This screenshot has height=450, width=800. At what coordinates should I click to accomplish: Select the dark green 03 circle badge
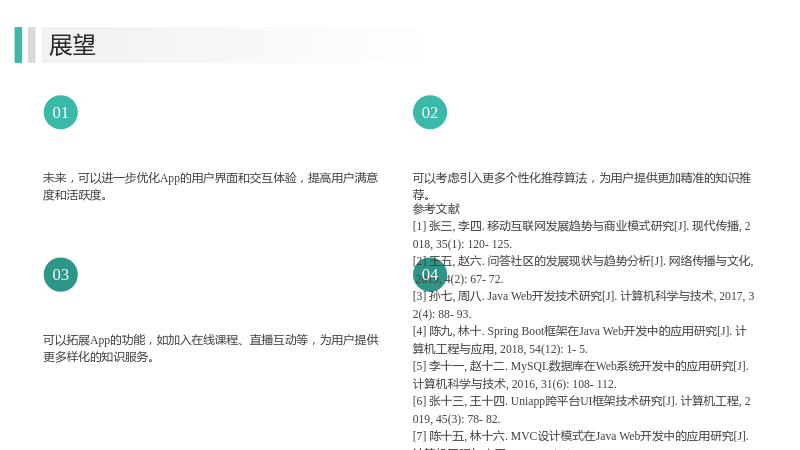tap(61, 274)
